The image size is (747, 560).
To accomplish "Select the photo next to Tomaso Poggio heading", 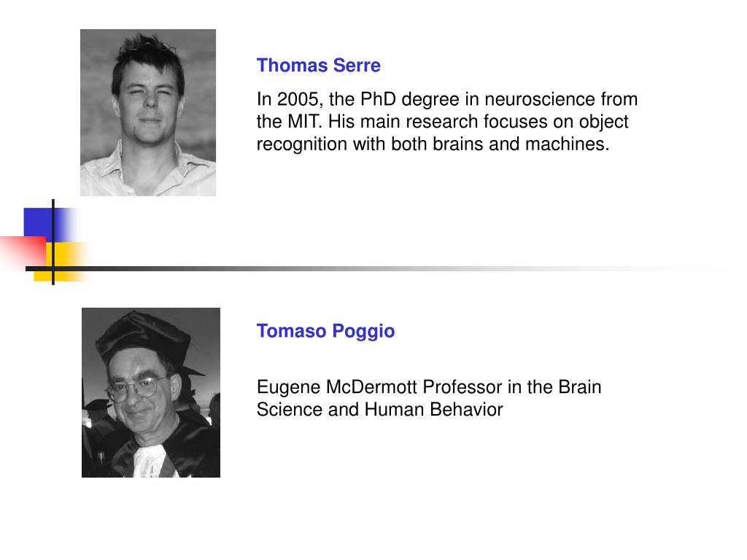I will click(x=150, y=392).
